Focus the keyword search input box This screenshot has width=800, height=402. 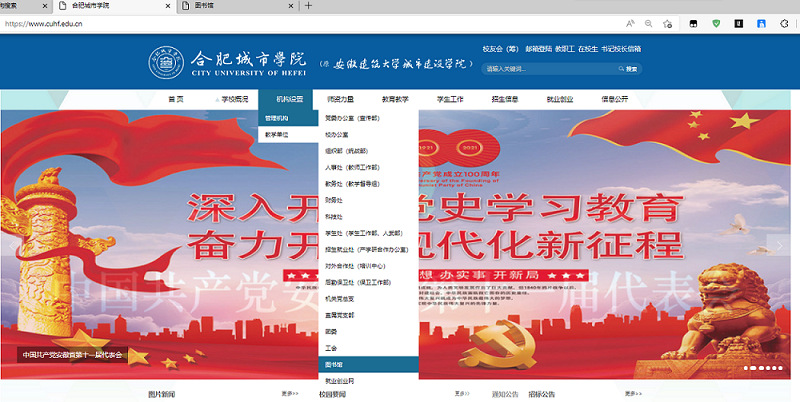pos(550,69)
